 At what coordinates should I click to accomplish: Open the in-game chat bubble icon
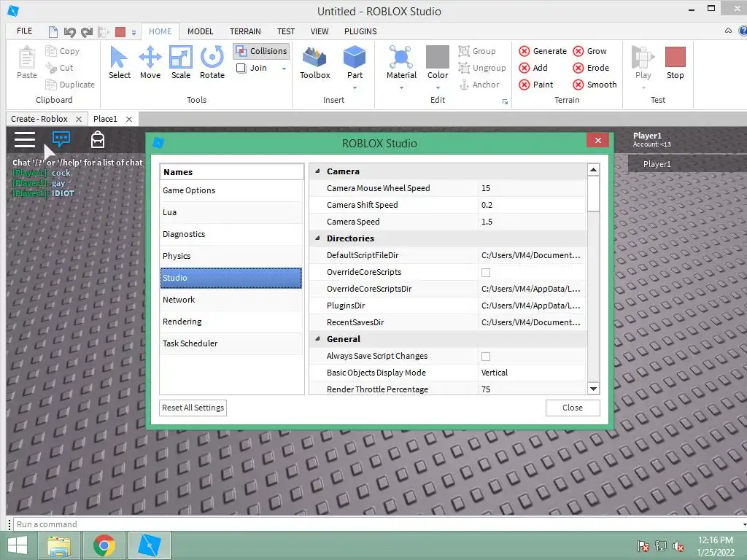click(61, 139)
